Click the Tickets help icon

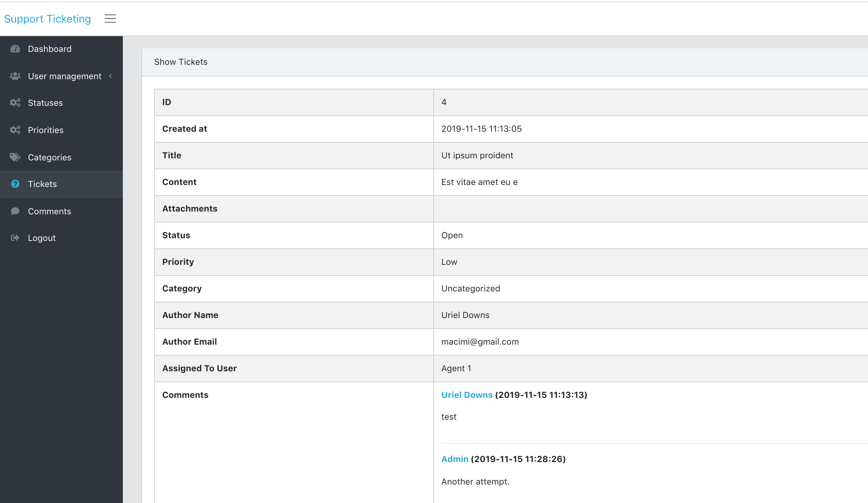(15, 184)
